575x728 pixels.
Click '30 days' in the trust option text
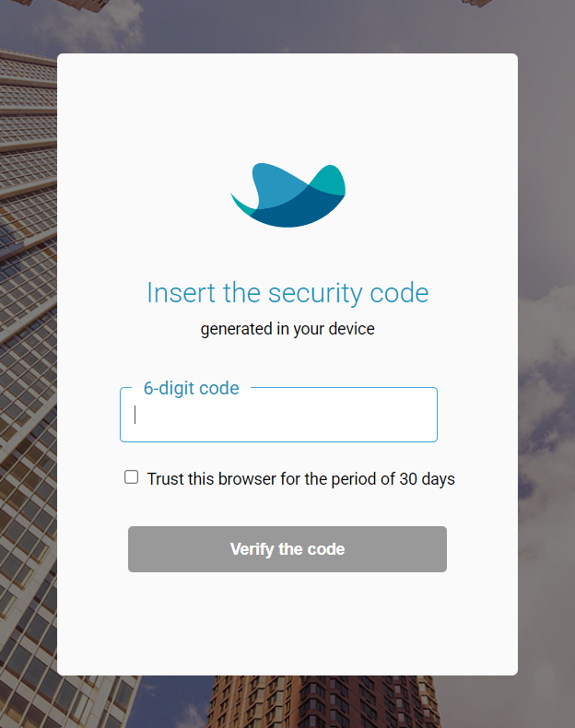pos(427,478)
